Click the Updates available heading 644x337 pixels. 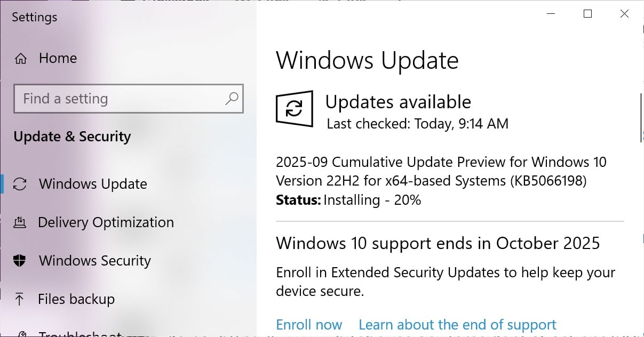(398, 102)
